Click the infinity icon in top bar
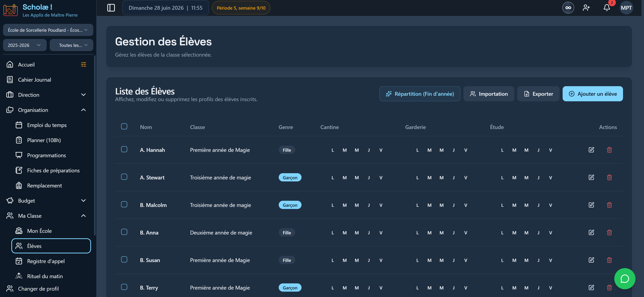Screen dimensions: 644x297 point(568,8)
